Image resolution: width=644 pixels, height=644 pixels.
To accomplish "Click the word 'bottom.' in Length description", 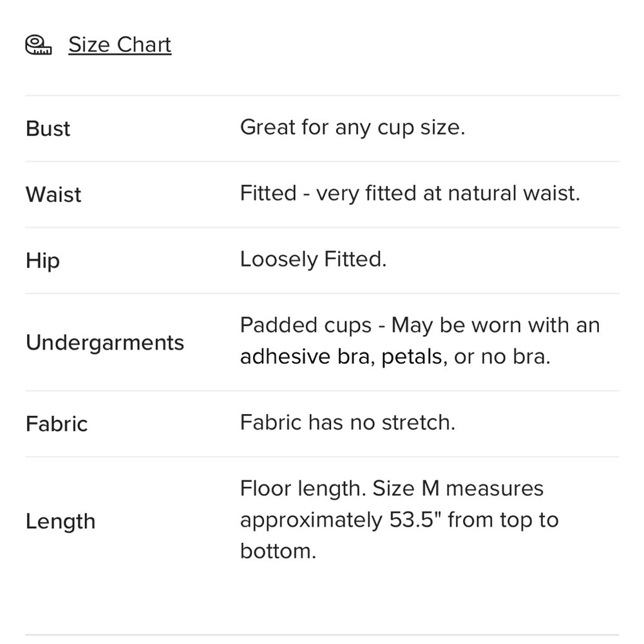I will pyautogui.click(x=278, y=551).
